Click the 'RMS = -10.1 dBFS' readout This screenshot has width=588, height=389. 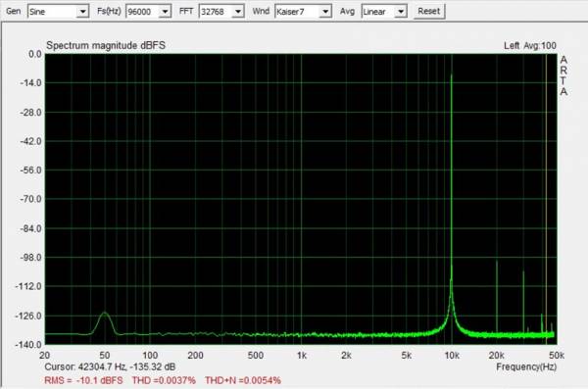point(83,380)
